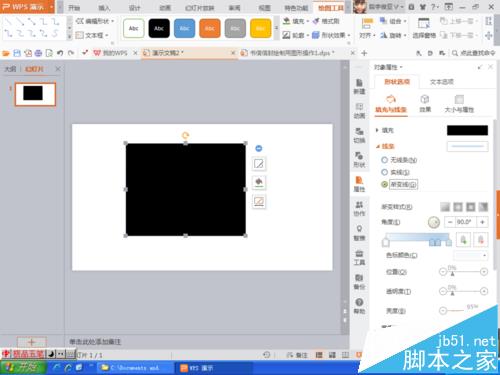Open the 形状效果 dropdown
The height and width of the screenshot is (375, 500).
(332, 35)
